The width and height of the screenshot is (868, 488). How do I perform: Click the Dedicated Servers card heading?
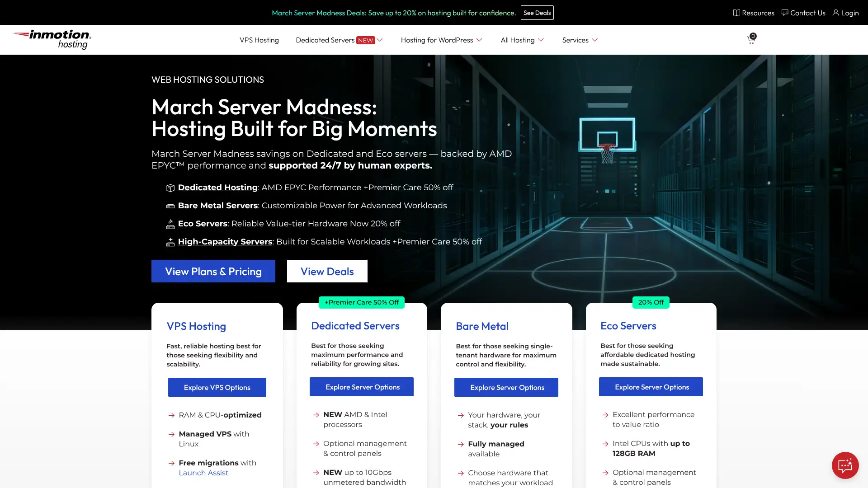[x=355, y=326]
